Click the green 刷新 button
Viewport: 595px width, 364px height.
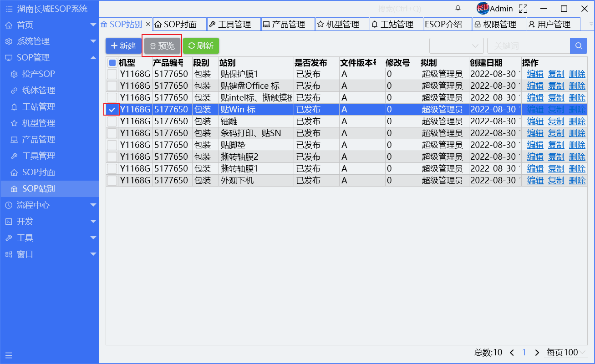coord(201,45)
